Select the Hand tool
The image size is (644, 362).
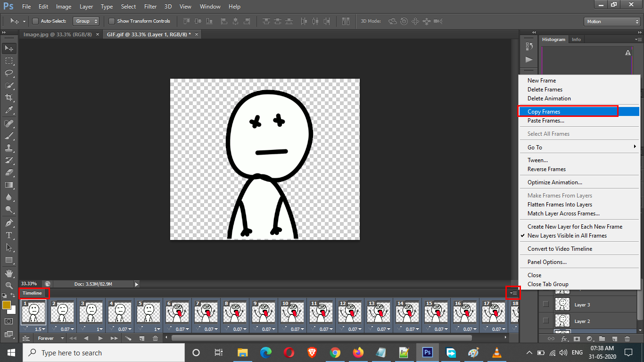coord(9,273)
